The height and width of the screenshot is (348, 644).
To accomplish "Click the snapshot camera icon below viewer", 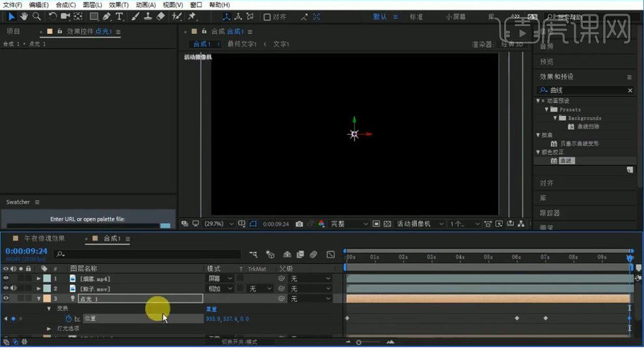I will tap(299, 224).
